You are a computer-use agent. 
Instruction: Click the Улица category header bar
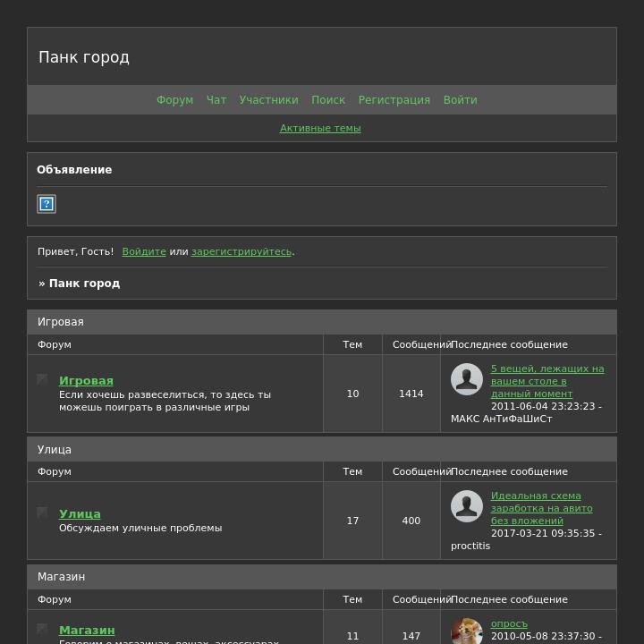click(322, 449)
